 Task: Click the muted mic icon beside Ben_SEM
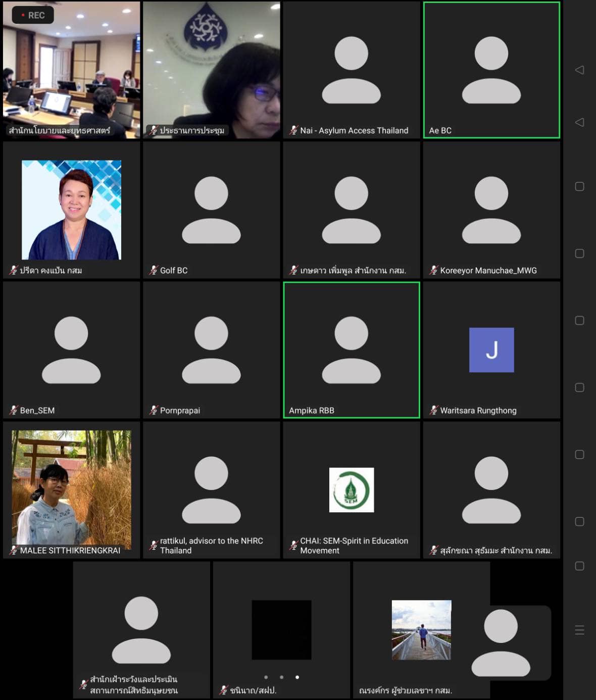(14, 410)
